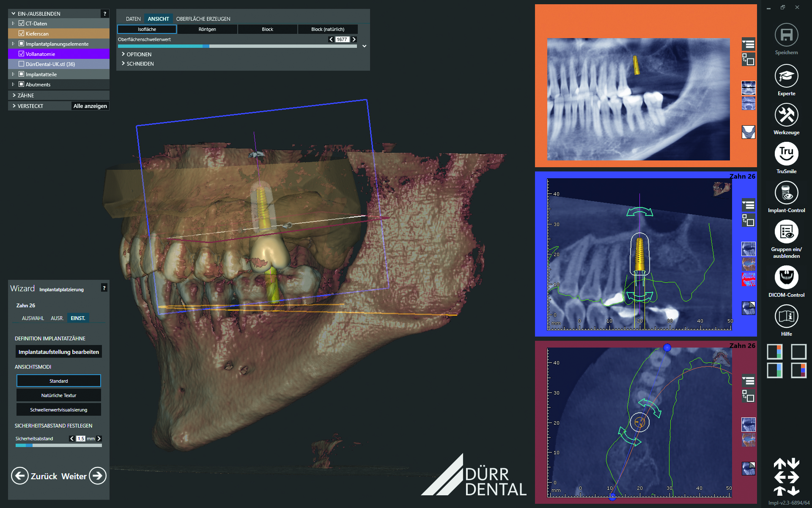Click Alle anzeigen button

90,106
